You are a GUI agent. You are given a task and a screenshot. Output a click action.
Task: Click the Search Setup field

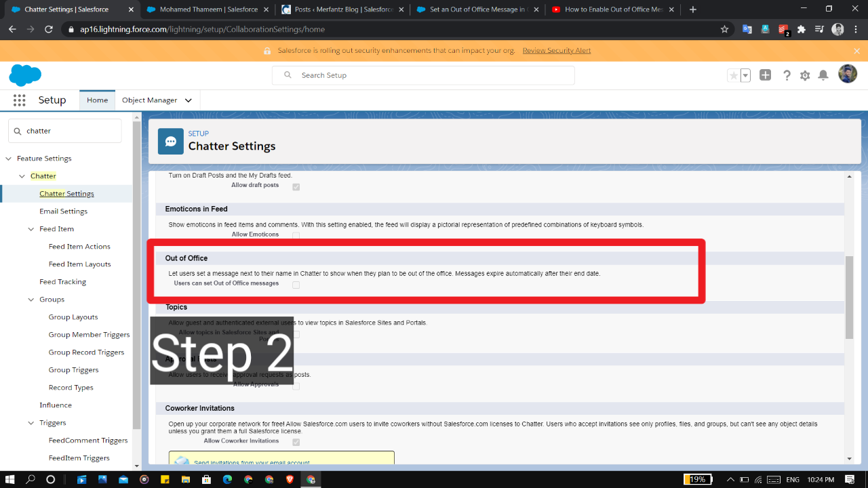click(423, 75)
